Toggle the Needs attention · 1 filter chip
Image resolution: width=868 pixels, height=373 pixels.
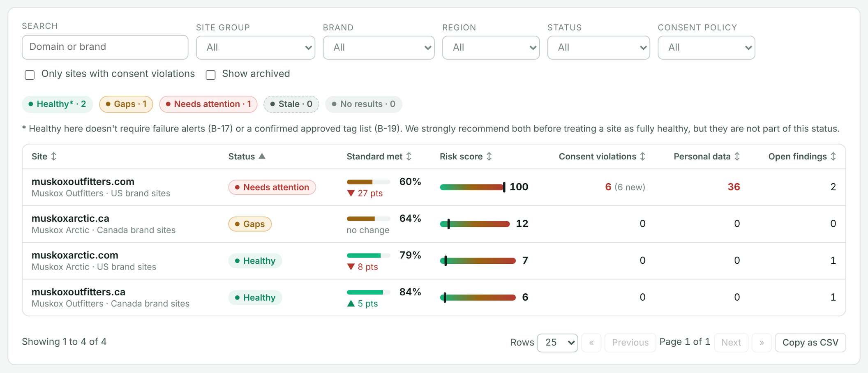(208, 104)
